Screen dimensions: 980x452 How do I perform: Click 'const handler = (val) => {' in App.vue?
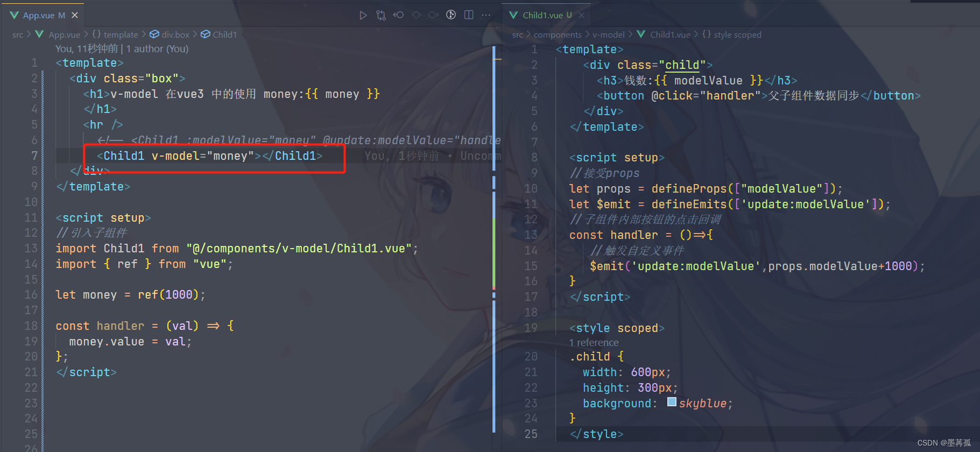145,326
